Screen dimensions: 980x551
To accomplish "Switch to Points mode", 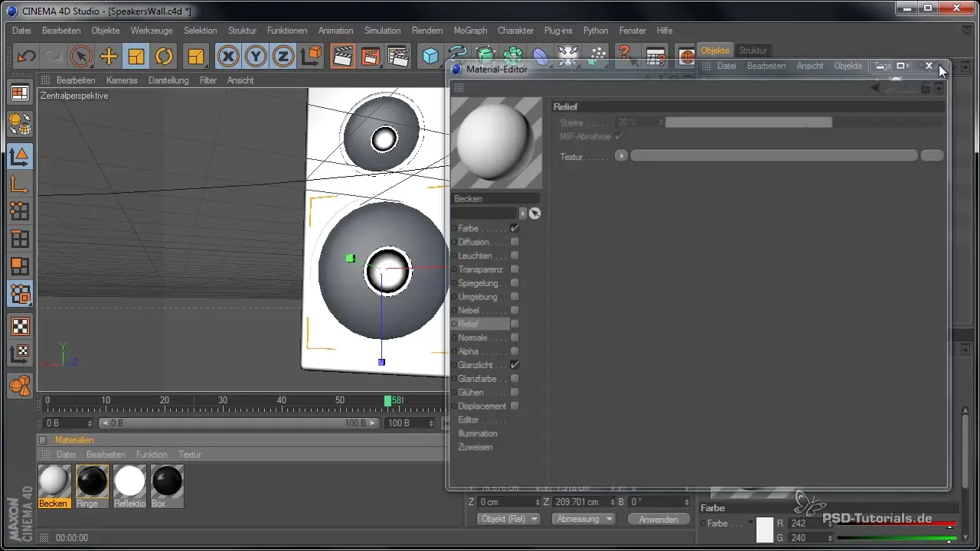I will 20,211.
